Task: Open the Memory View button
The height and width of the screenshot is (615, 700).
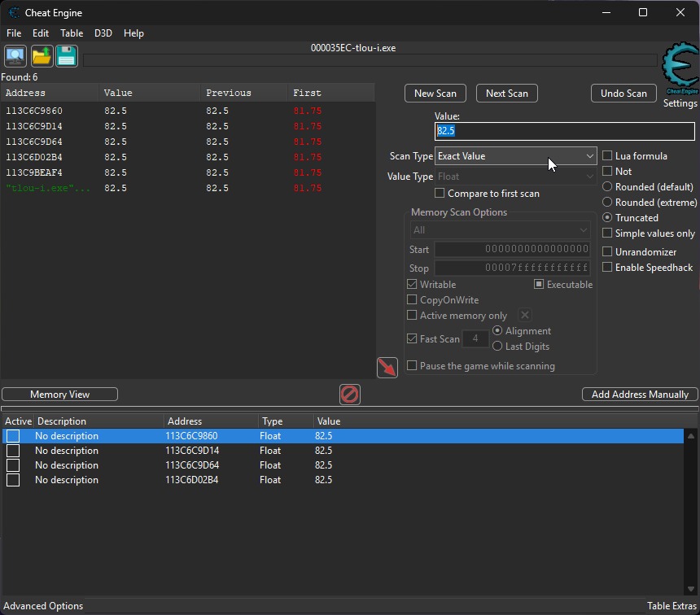Action: pyautogui.click(x=59, y=395)
